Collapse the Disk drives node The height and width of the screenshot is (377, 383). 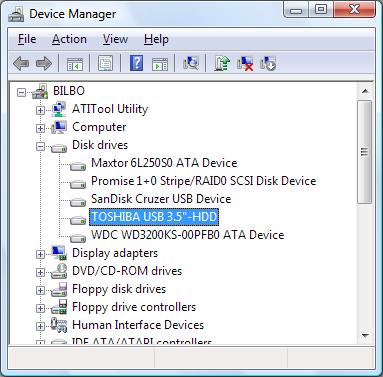point(40,146)
